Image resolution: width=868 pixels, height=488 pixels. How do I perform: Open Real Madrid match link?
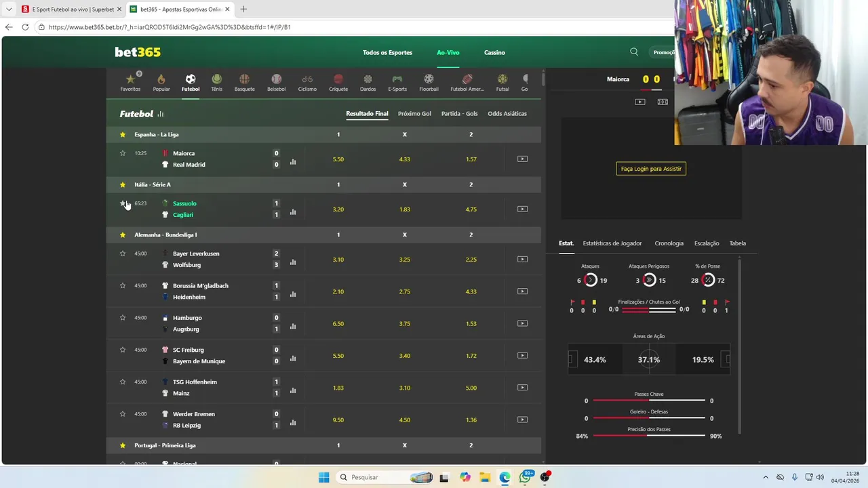[189, 165]
